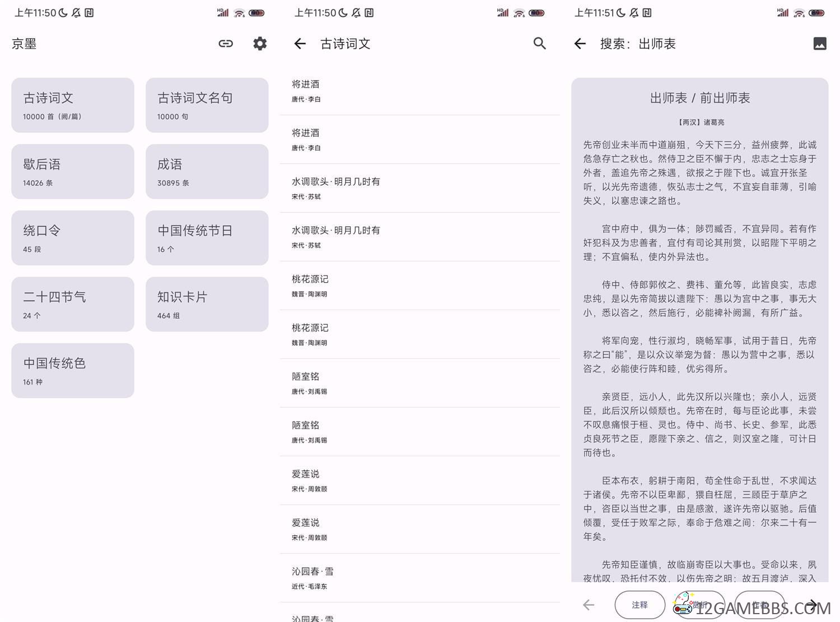This screenshot has width=840, height=622.
Task: Open the first 水调歌头·明月几时有 entry
Action: click(x=420, y=188)
